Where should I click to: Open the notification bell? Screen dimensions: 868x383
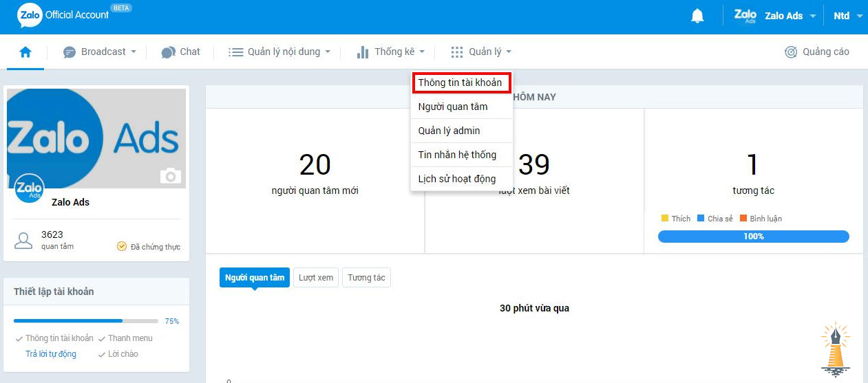pos(697,16)
